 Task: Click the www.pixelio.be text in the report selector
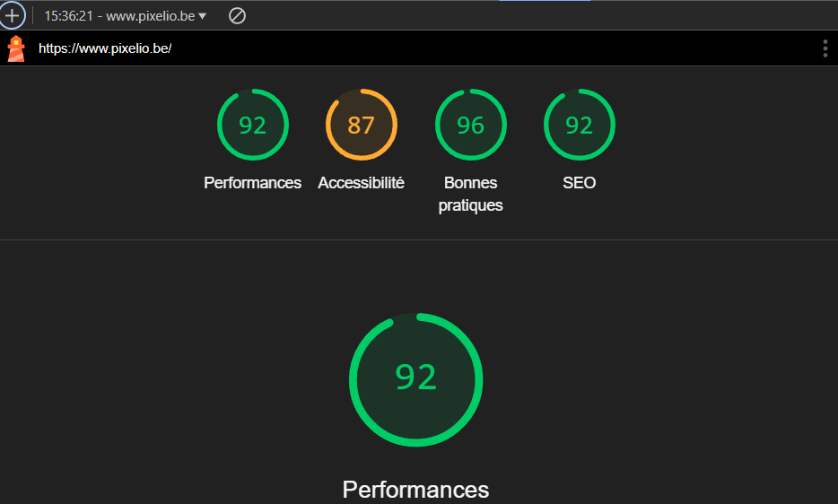click(x=150, y=16)
